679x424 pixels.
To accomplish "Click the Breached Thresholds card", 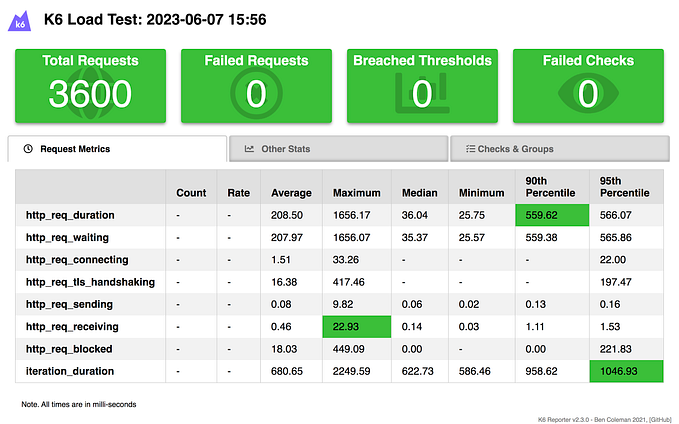I will click(422, 86).
